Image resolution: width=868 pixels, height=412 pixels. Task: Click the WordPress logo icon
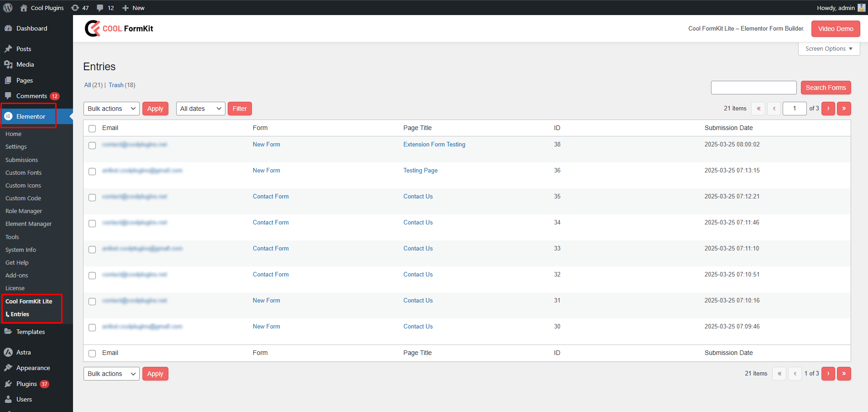tap(8, 8)
